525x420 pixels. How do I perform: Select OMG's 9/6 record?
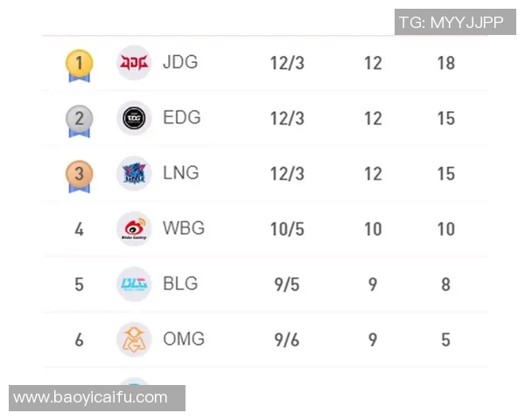287,339
